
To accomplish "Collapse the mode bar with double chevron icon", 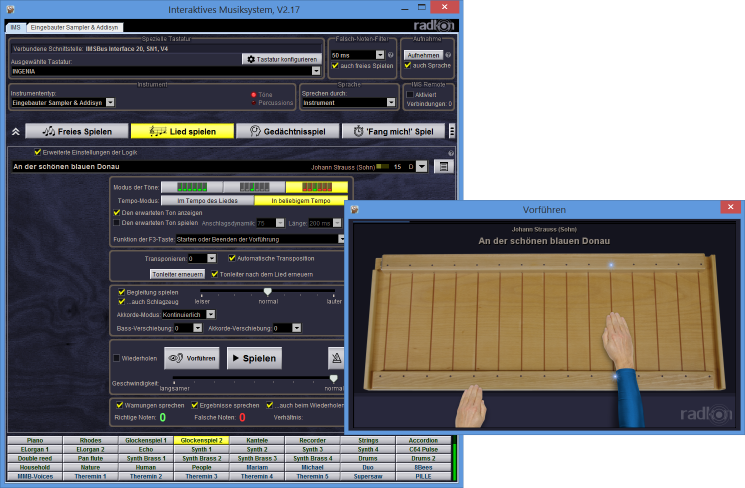I will tap(16, 132).
